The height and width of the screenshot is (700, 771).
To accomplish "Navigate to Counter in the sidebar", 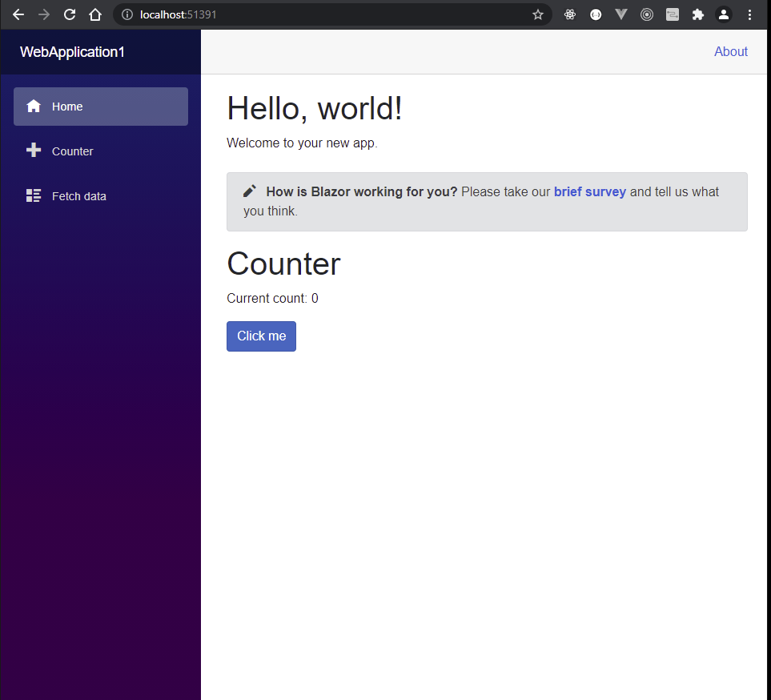I will [x=72, y=151].
